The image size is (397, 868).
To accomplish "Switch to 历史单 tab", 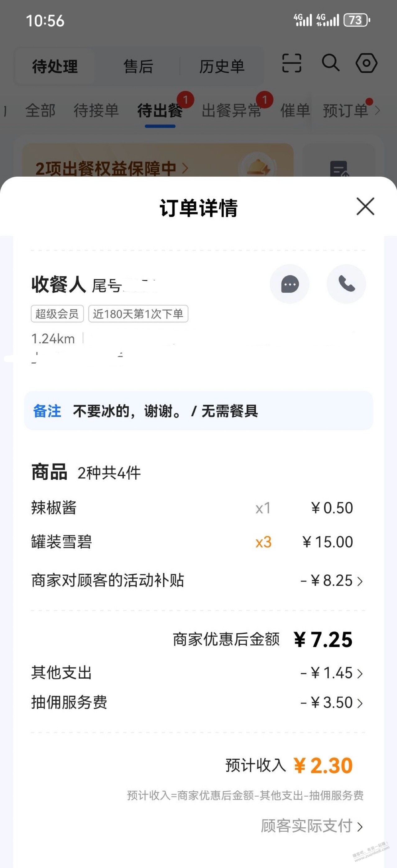I will 221,66.
